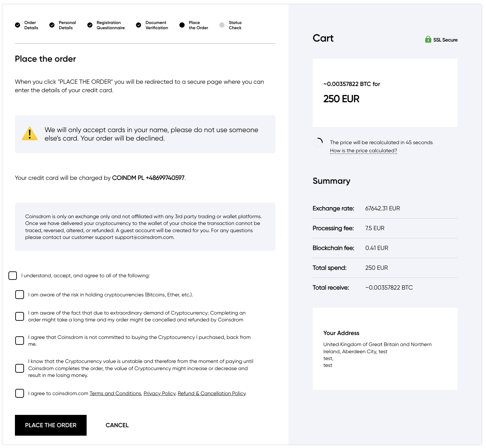Click the yellow warning triangle icon
The width and height of the screenshot is (486, 448).
(x=30, y=133)
